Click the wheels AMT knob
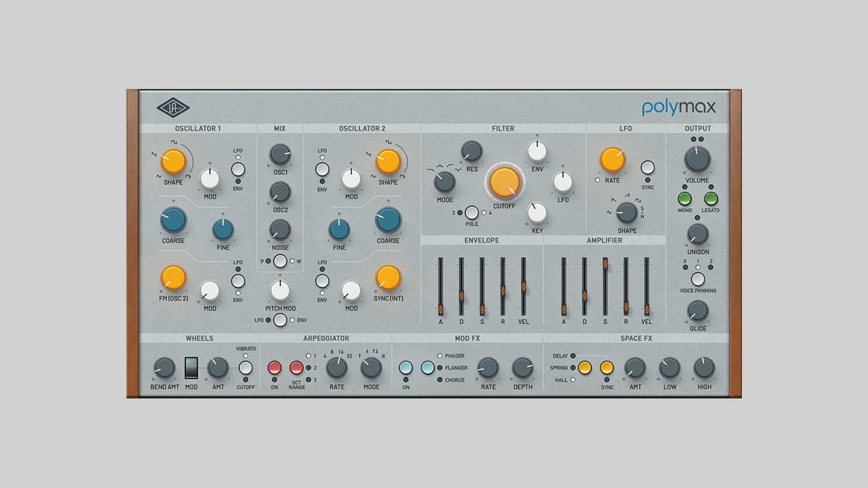Screen dimensions: 868x488 [218, 368]
